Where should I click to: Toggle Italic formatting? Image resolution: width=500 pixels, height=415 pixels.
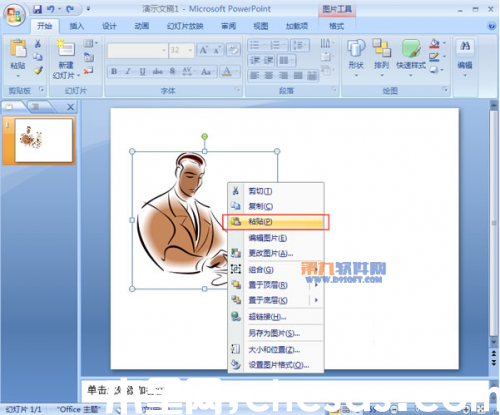click(x=128, y=71)
